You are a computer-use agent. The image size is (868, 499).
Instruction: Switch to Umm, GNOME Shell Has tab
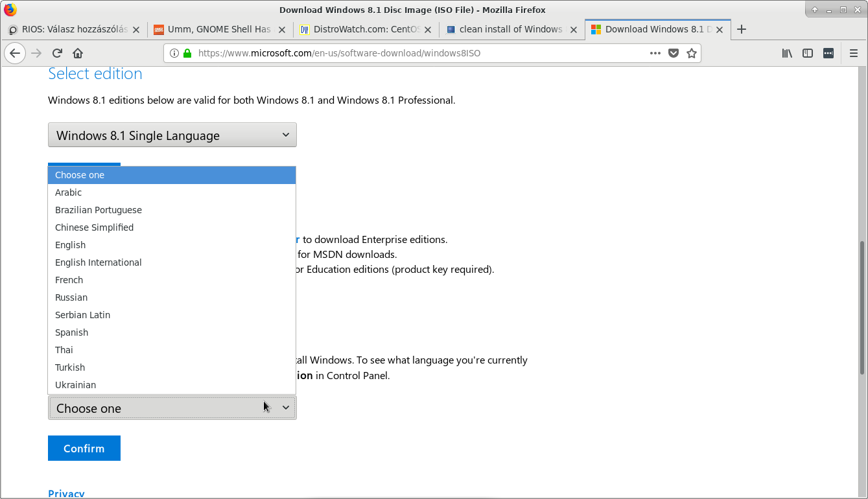click(220, 29)
